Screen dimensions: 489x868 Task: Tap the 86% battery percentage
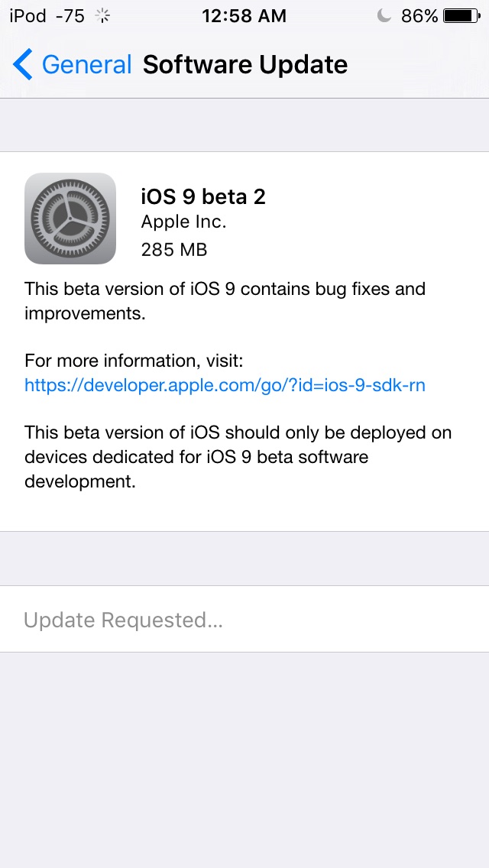click(419, 16)
